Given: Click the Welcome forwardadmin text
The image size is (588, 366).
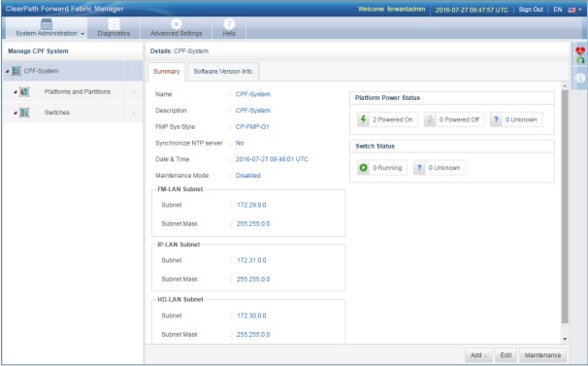Looking at the screenshot, I should tap(391, 9).
